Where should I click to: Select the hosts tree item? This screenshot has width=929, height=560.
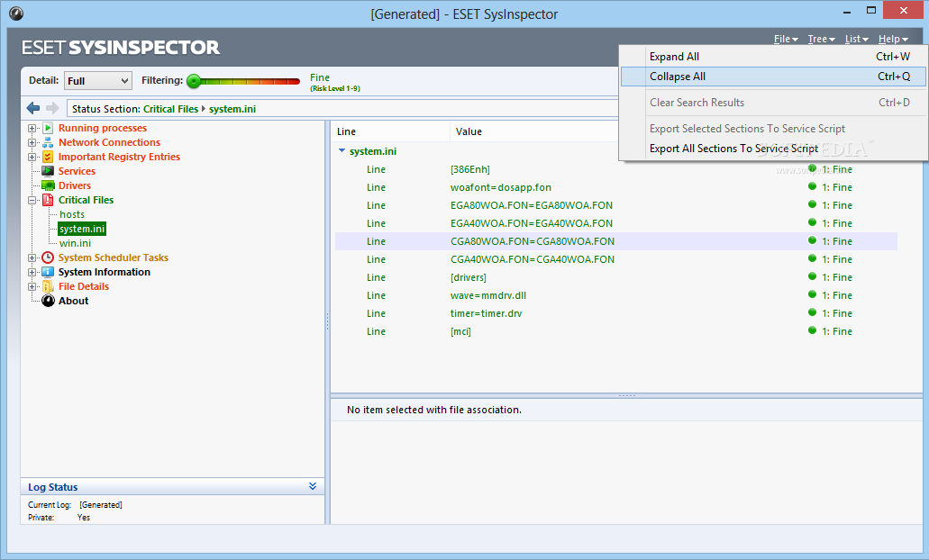click(x=72, y=214)
